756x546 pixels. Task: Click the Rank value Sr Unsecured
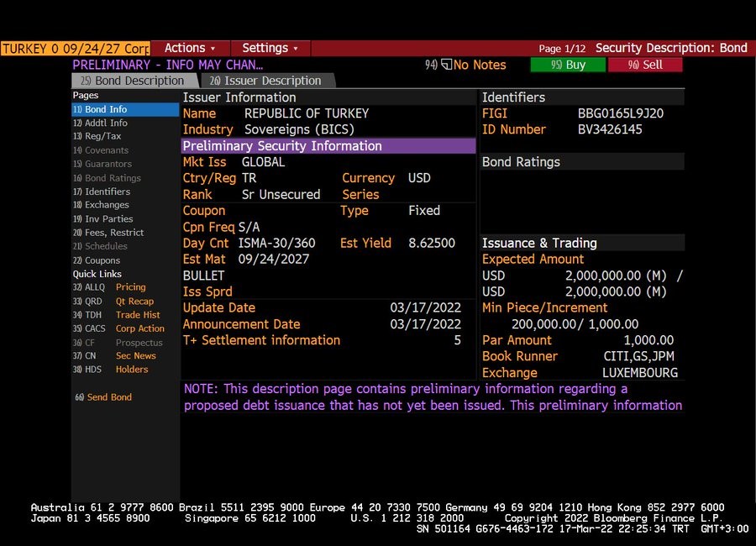pyautogui.click(x=281, y=194)
